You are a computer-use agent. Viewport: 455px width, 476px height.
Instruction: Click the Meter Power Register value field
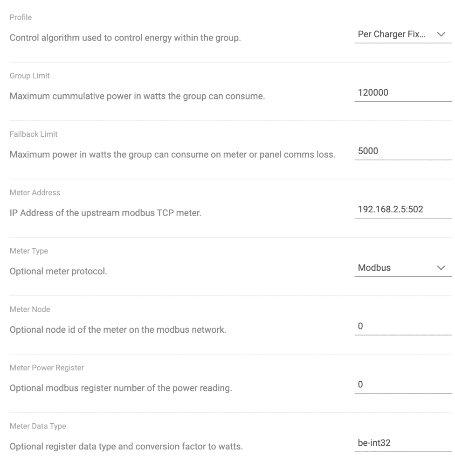point(402,385)
